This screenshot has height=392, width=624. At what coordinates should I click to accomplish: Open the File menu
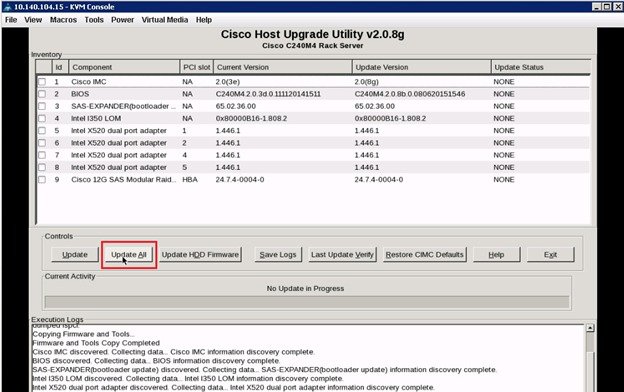coord(11,20)
